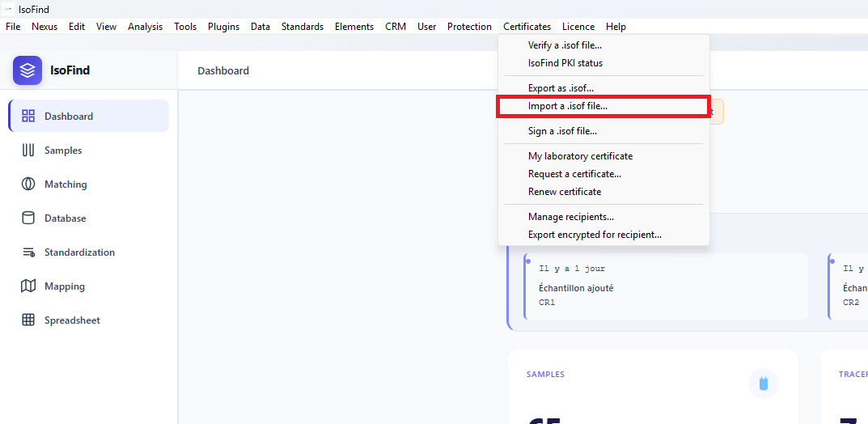868x424 pixels.
Task: Click the Mapping folded-map icon
Action: click(x=28, y=286)
